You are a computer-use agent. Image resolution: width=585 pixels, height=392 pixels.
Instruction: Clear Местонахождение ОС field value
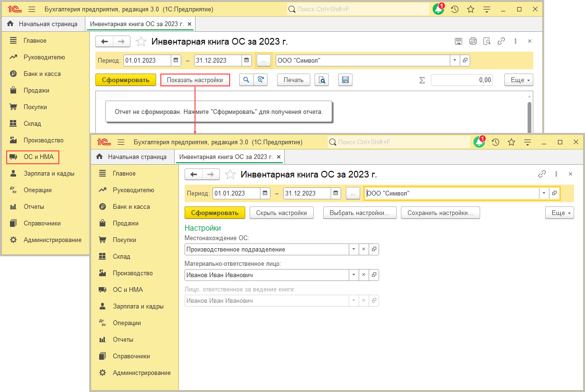(x=364, y=249)
